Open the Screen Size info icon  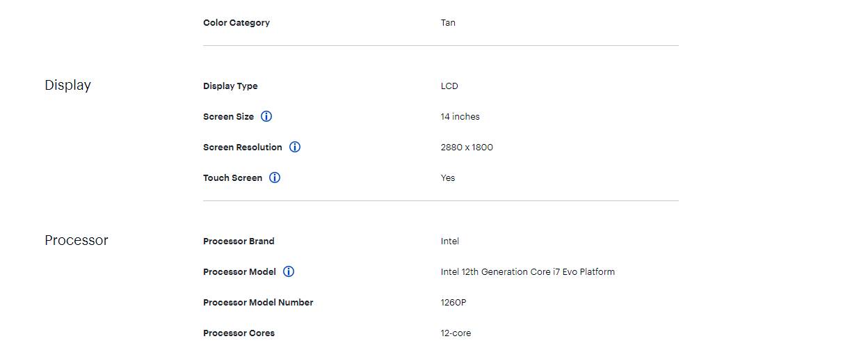point(266,116)
